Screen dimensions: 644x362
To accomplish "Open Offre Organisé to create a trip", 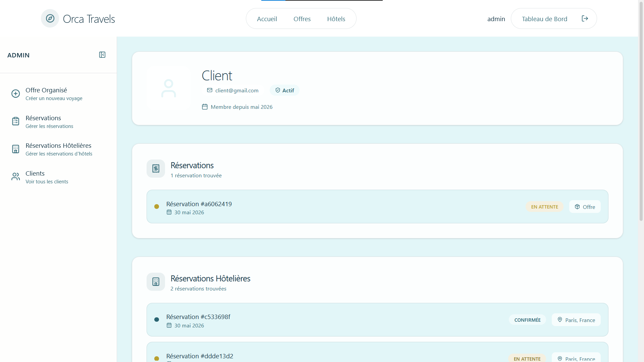I will click(58, 94).
